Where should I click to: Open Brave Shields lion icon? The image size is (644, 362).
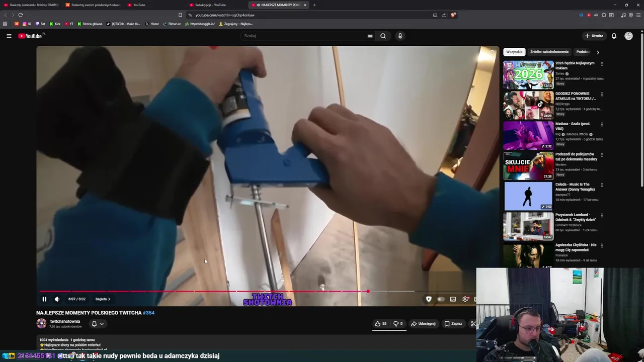(453, 15)
